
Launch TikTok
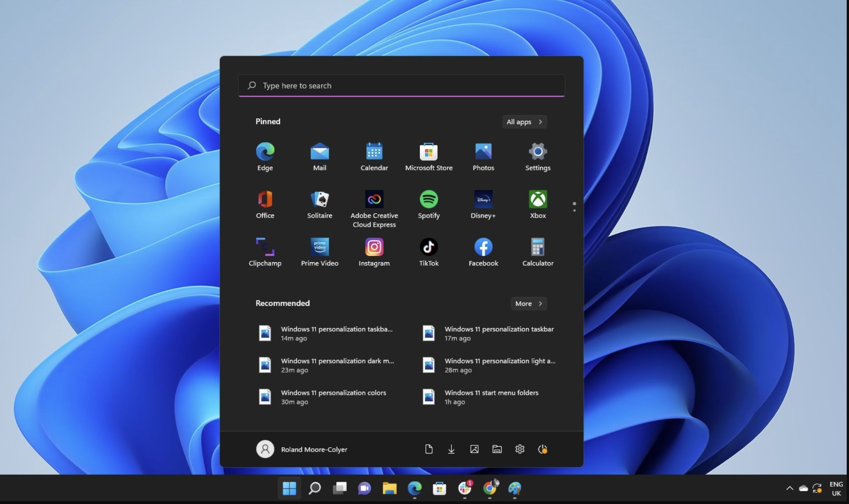429,252
